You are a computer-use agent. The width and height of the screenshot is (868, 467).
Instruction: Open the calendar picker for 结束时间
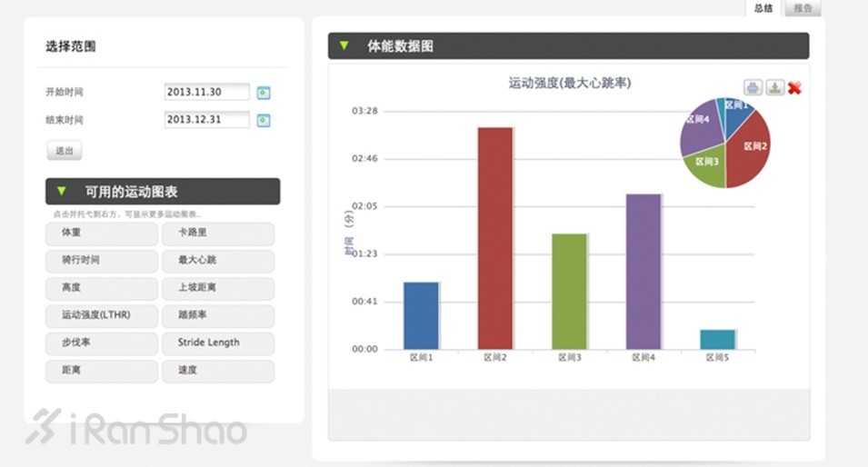264,120
